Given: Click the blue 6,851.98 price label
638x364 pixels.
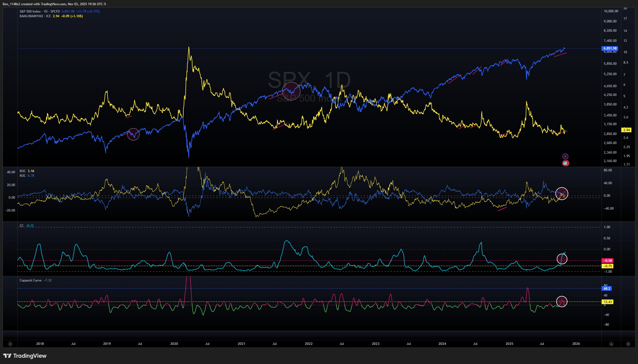Looking at the screenshot, I should click(x=610, y=48).
